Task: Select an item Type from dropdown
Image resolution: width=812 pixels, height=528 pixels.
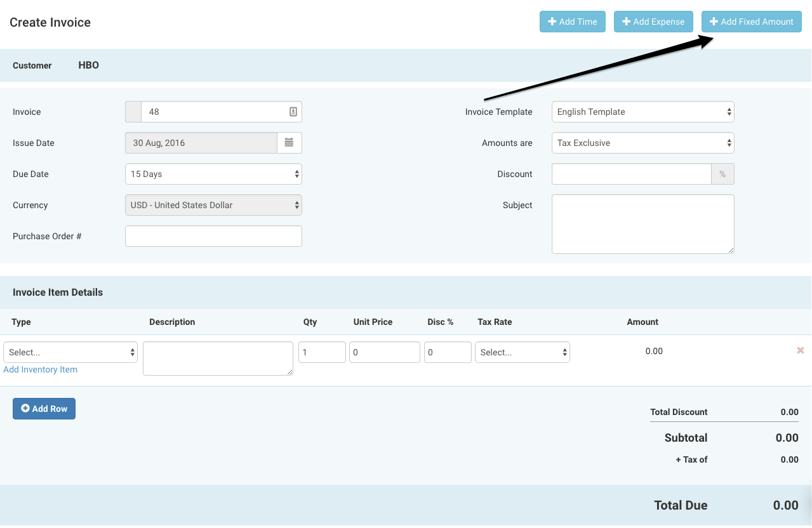Action: (x=70, y=352)
